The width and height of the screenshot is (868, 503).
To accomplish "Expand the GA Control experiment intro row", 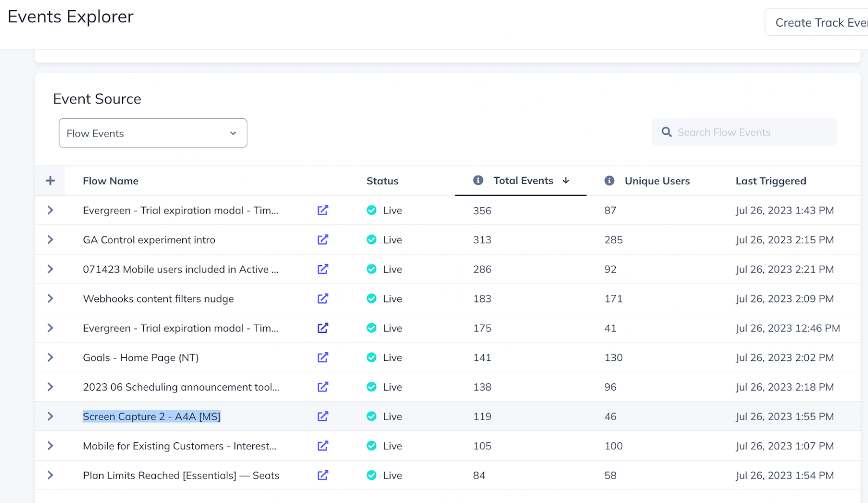I will coord(50,240).
